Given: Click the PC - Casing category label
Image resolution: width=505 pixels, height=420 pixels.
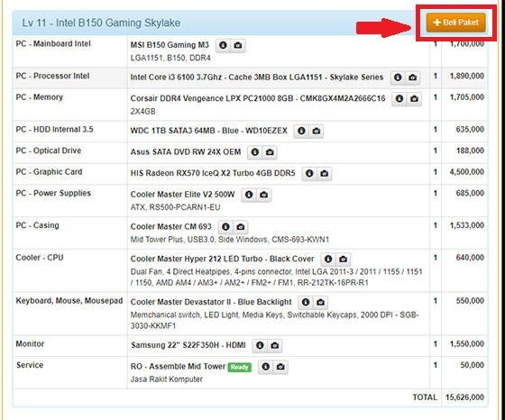Looking at the screenshot, I should coord(37,225).
